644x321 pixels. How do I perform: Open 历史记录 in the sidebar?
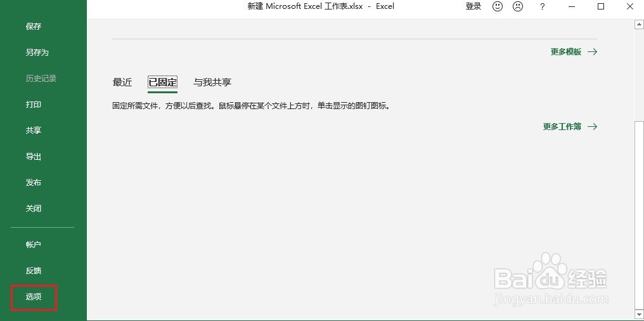(x=41, y=78)
